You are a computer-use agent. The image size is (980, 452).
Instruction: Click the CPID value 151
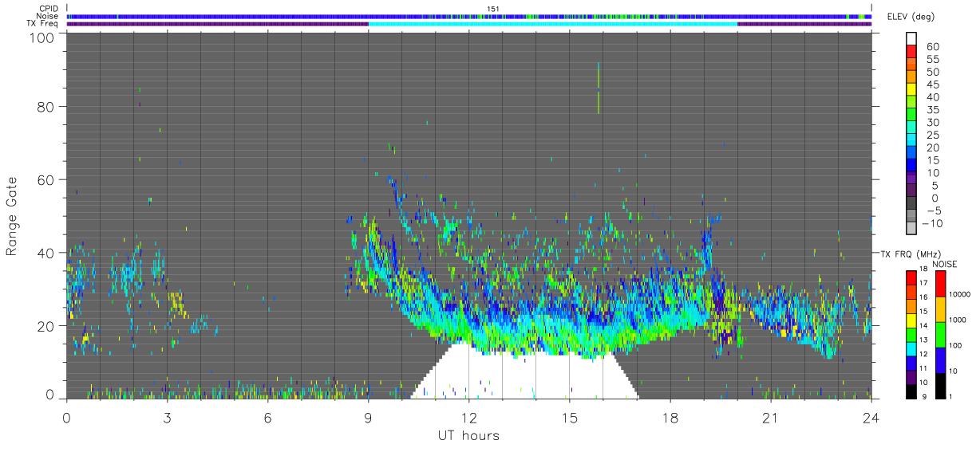click(492, 9)
